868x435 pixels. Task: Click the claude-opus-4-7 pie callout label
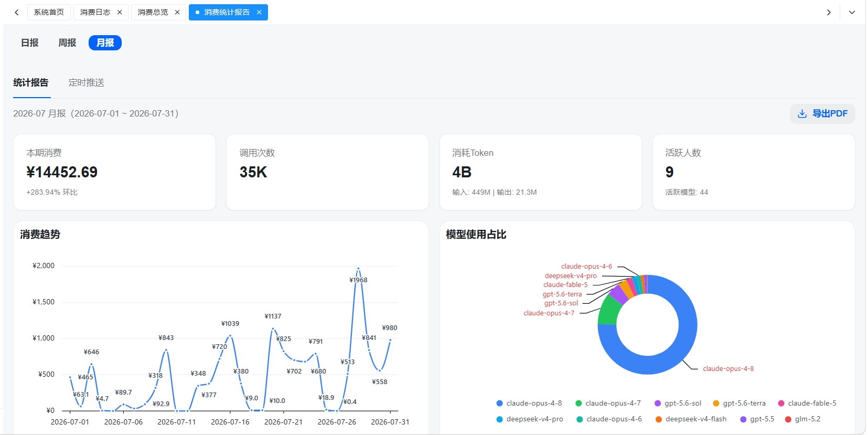click(549, 313)
